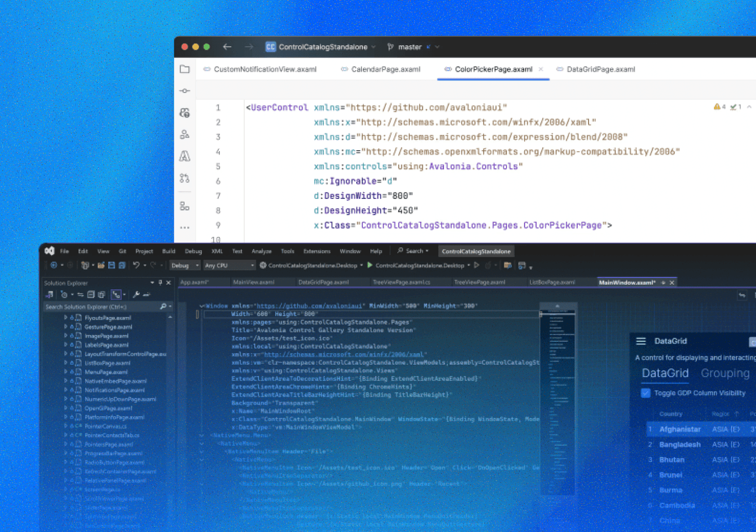
Task: Select OpenGlPage.axaml in Solution Explorer
Action: tap(108, 408)
